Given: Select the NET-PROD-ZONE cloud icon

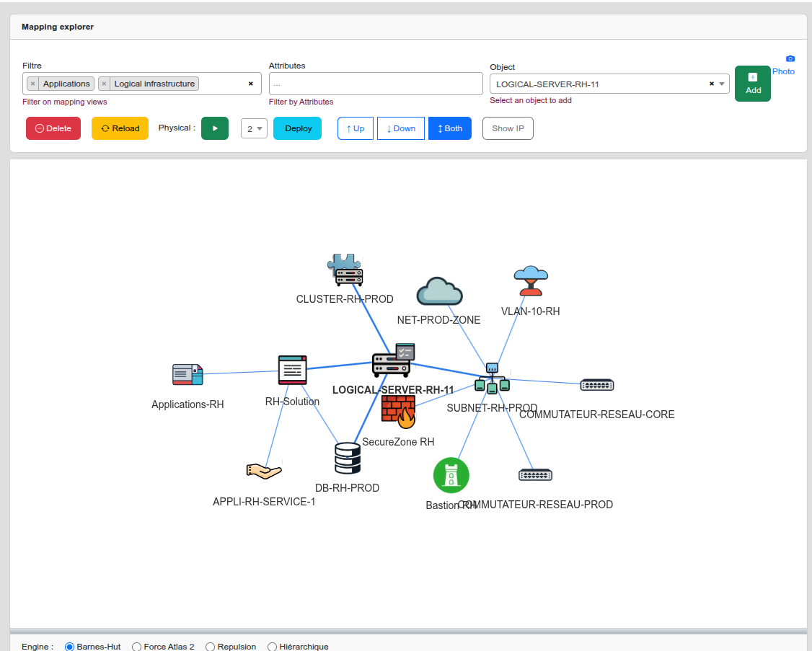Looking at the screenshot, I should tap(439, 291).
